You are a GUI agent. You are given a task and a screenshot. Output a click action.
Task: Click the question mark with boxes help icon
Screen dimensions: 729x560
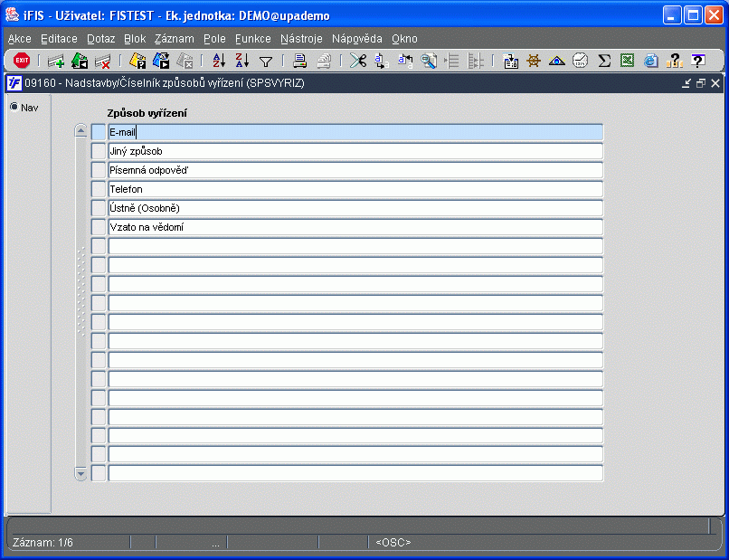674,61
